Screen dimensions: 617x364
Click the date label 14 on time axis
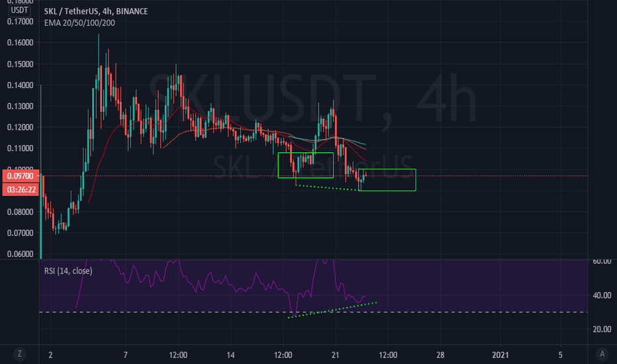230,355
